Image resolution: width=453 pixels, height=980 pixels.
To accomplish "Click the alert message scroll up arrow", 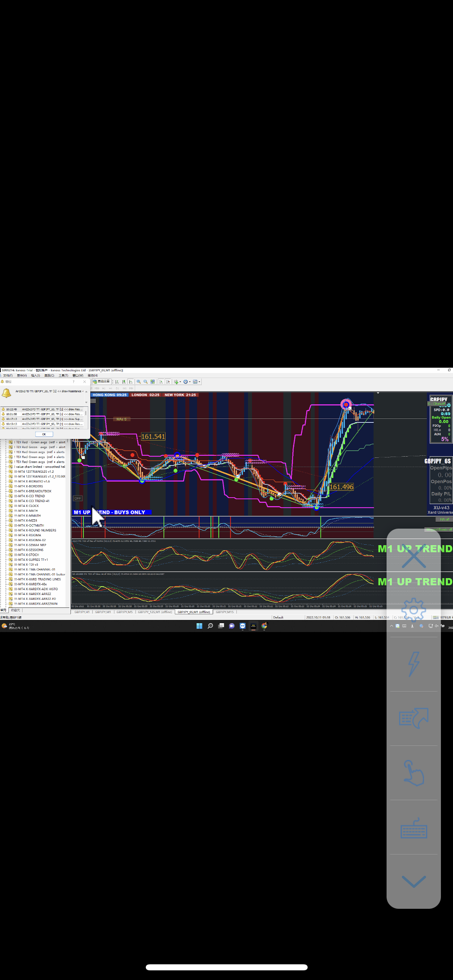I will click(86, 391).
